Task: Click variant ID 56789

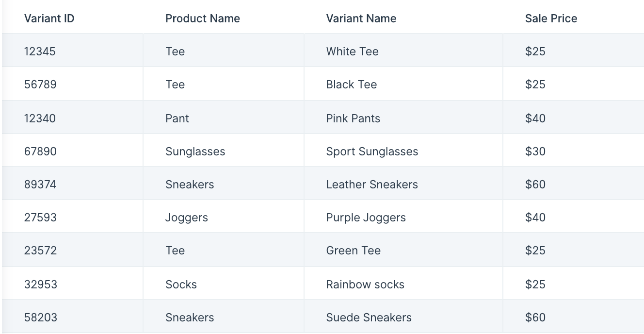Action: (x=40, y=84)
